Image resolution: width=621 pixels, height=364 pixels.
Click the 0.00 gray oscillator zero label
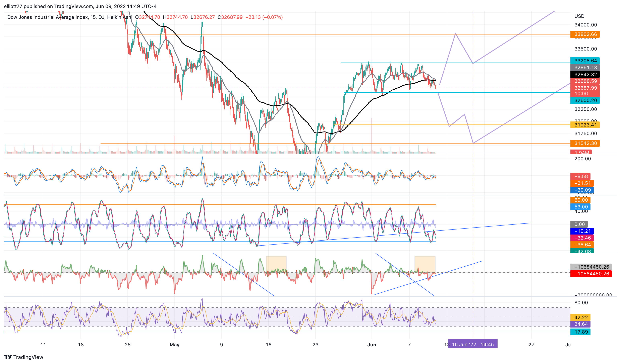tap(579, 224)
